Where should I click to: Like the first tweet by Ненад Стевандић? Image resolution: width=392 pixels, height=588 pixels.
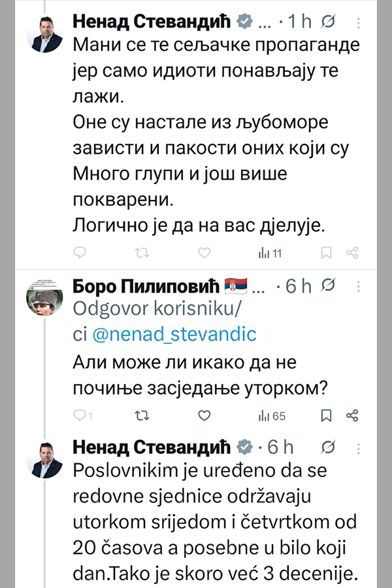tap(204, 253)
